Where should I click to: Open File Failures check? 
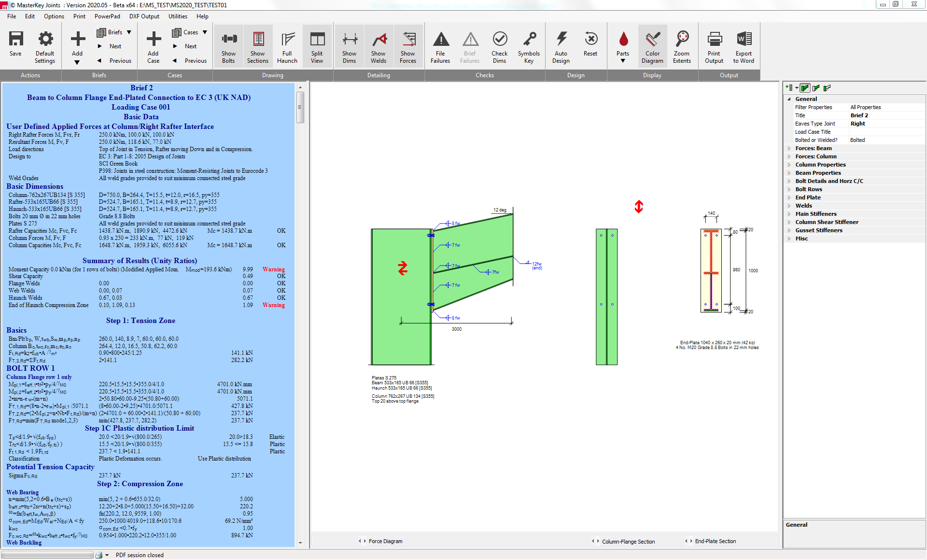[440, 47]
